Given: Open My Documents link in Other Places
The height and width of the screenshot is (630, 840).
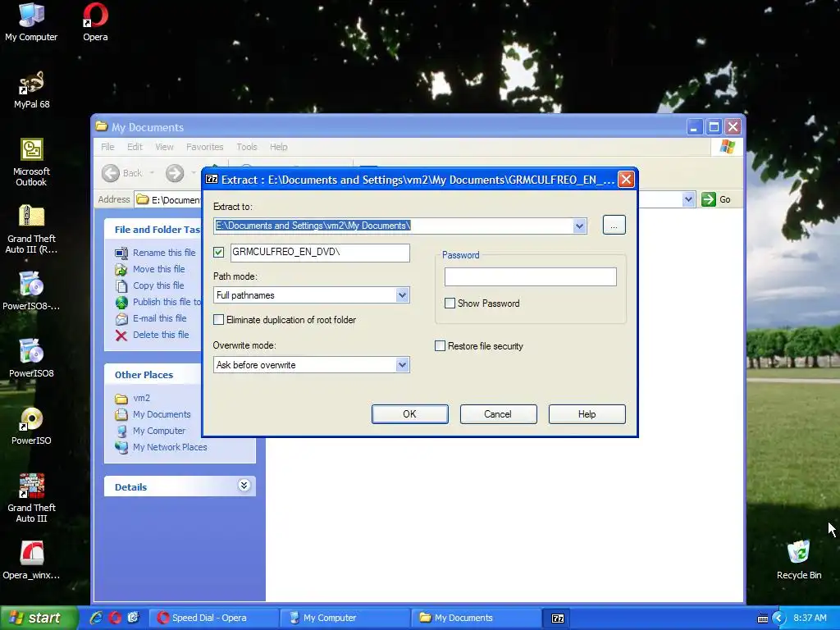Looking at the screenshot, I should pyautogui.click(x=162, y=414).
